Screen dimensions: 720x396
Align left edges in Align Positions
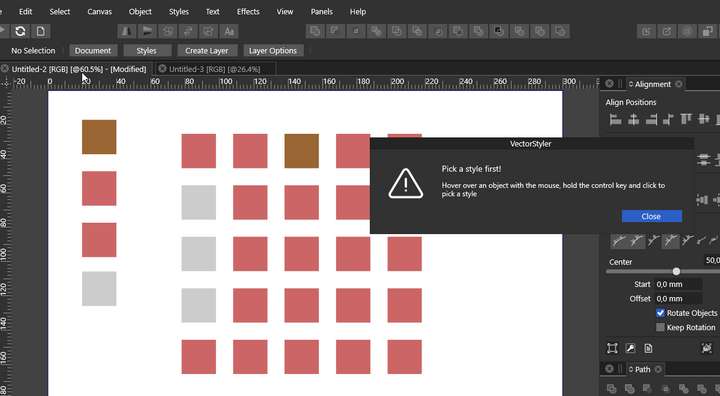tap(615, 120)
